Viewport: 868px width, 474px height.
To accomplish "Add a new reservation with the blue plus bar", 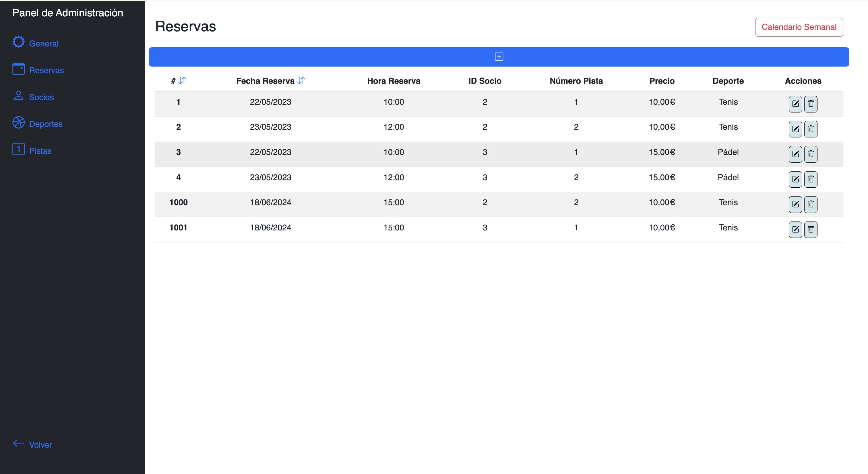I will 499,57.
